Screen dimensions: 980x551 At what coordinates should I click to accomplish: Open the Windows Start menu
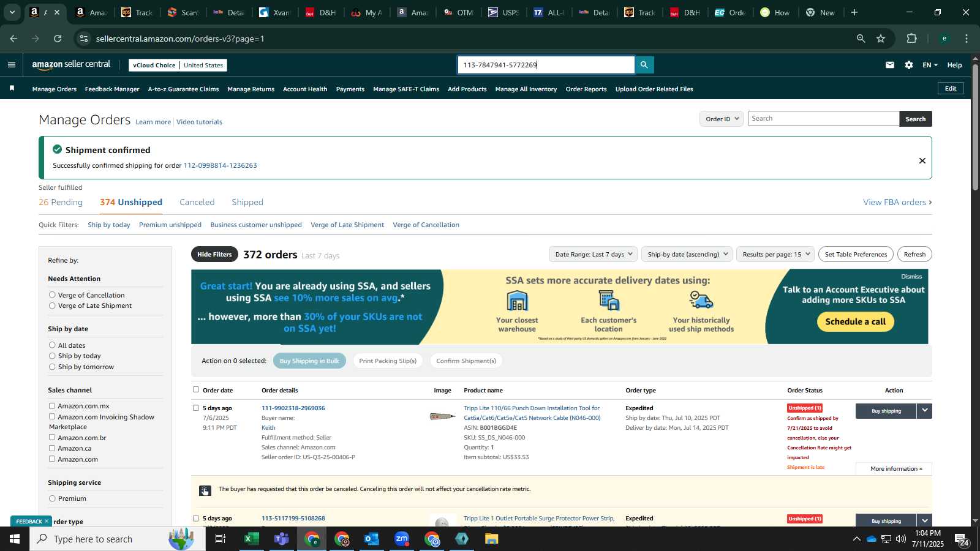coord(15,539)
